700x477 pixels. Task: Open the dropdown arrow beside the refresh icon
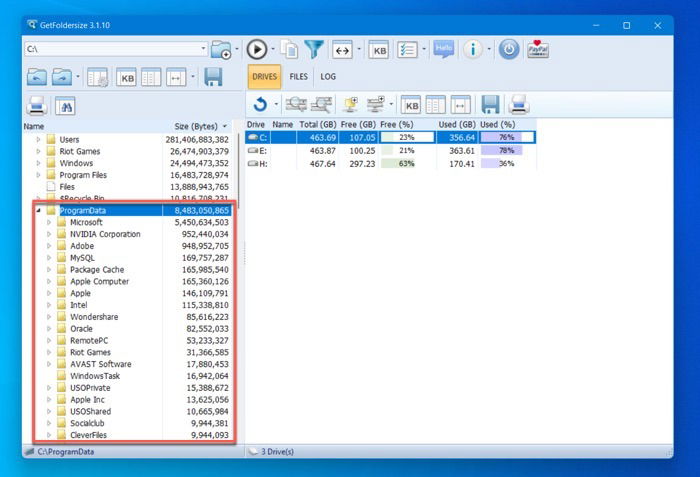[276, 105]
